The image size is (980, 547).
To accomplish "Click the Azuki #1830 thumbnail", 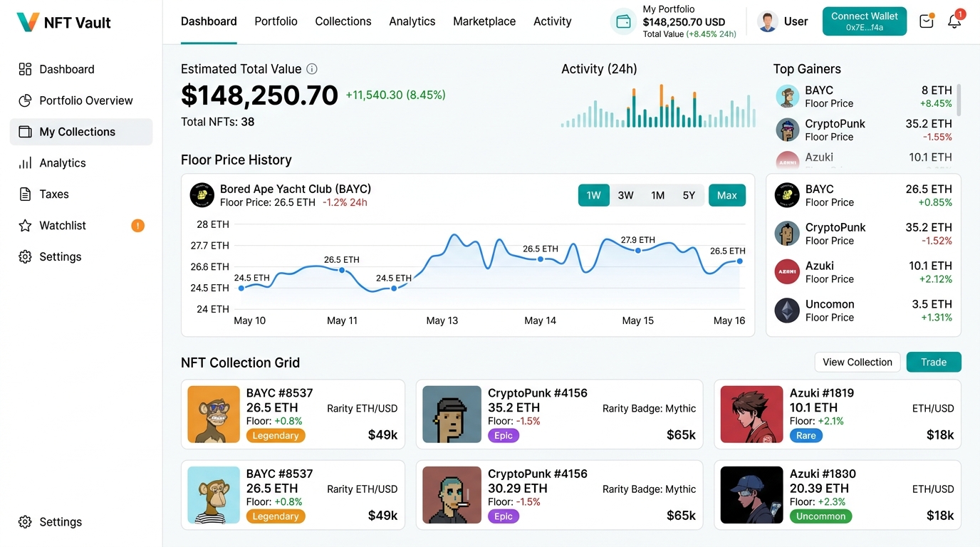I will tap(751, 495).
